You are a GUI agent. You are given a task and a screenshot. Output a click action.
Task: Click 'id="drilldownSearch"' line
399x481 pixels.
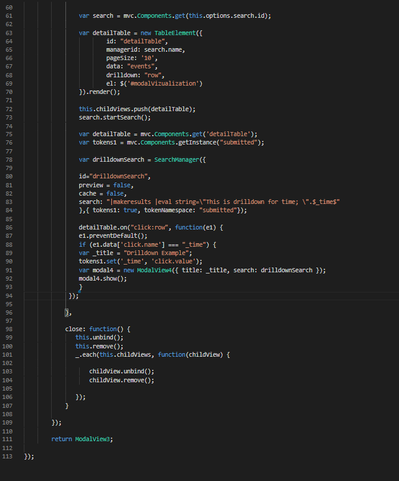115,176
